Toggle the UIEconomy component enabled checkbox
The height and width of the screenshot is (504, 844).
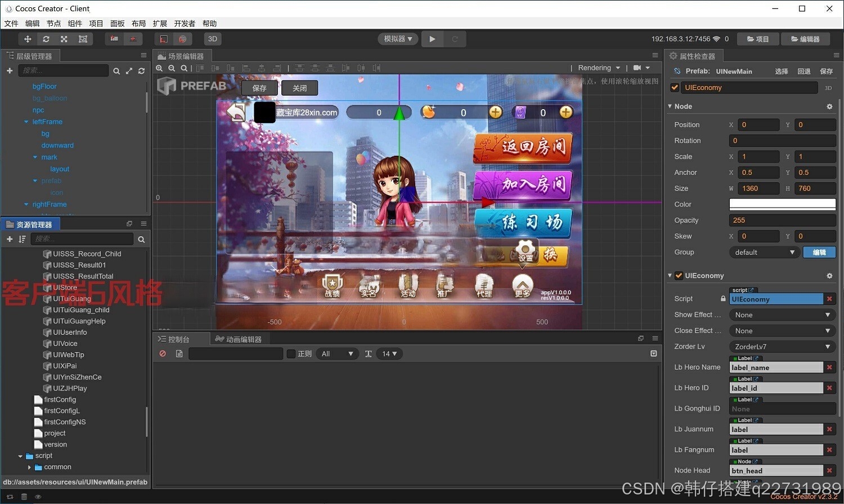pos(679,276)
